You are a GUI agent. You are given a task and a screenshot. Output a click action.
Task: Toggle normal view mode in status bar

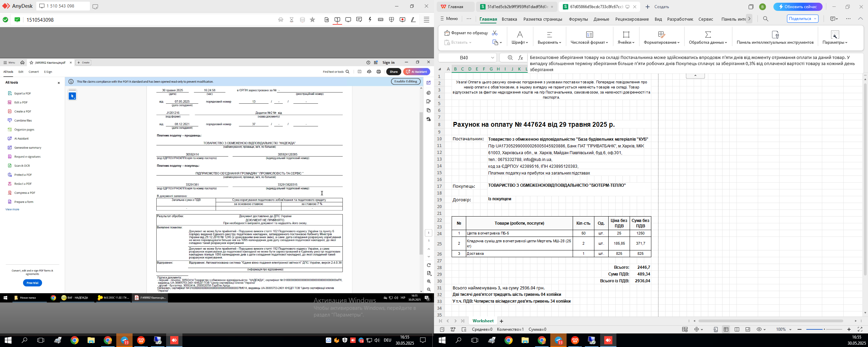[726, 329]
